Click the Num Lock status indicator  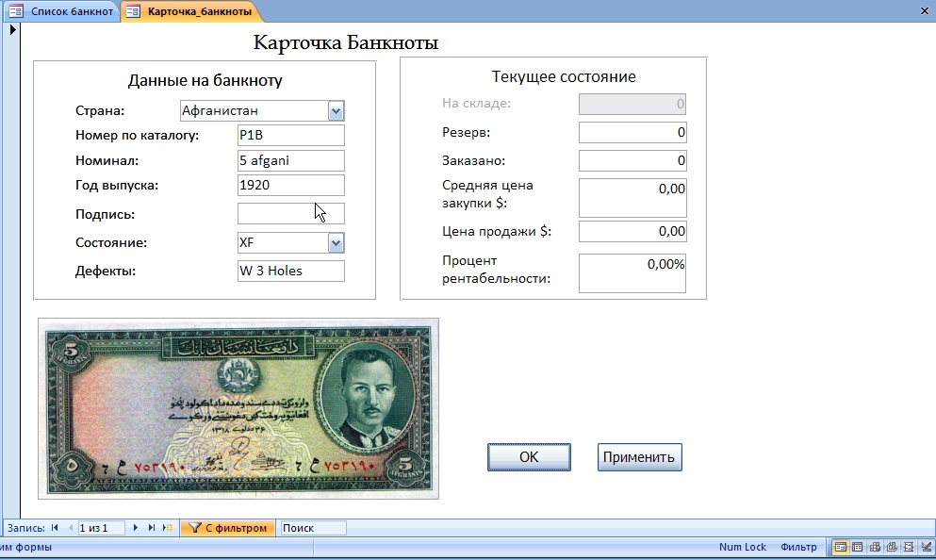(742, 547)
